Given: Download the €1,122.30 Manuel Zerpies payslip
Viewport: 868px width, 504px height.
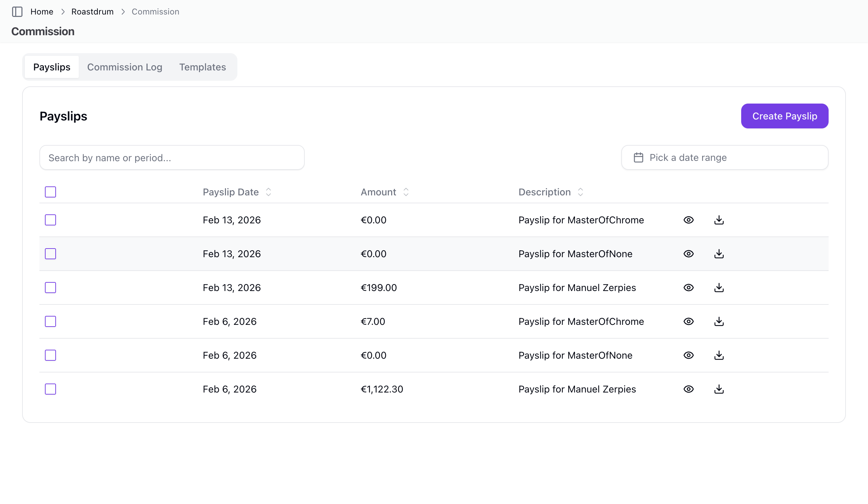Looking at the screenshot, I should tap(719, 389).
